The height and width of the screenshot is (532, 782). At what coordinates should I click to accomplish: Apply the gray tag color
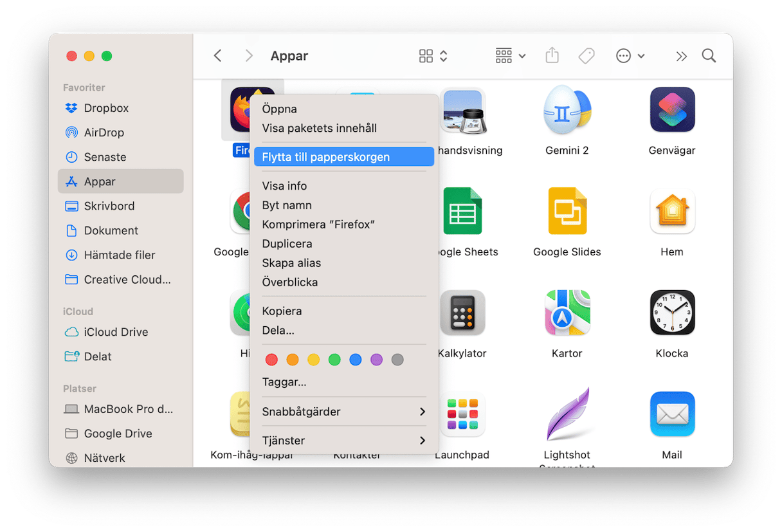(397, 360)
